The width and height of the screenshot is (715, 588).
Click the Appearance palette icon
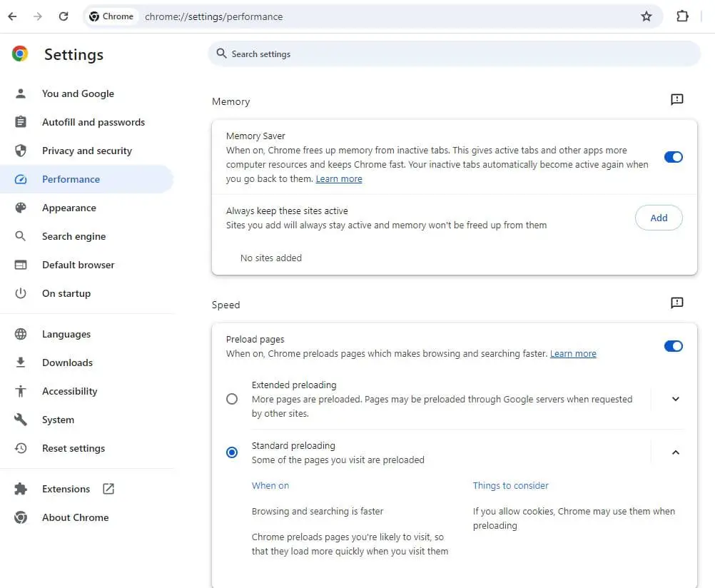[x=21, y=208]
